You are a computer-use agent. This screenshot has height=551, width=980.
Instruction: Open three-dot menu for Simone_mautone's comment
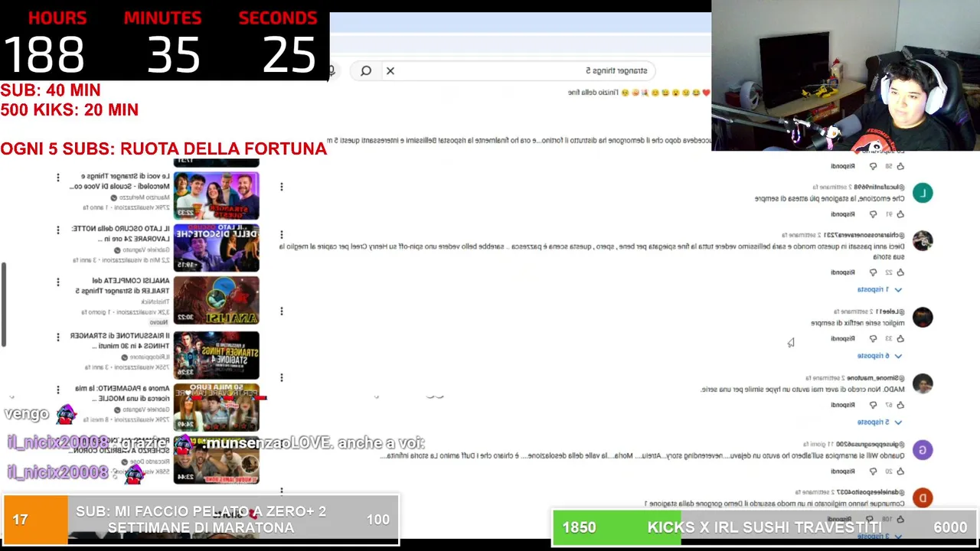(282, 378)
